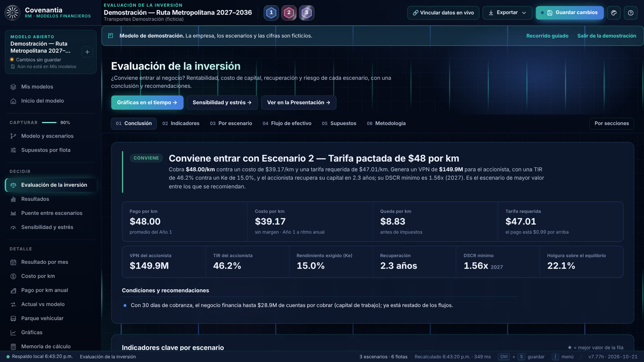Click Vincular datos en vivo button
Screen dimensions: 644x362
coord(443,13)
